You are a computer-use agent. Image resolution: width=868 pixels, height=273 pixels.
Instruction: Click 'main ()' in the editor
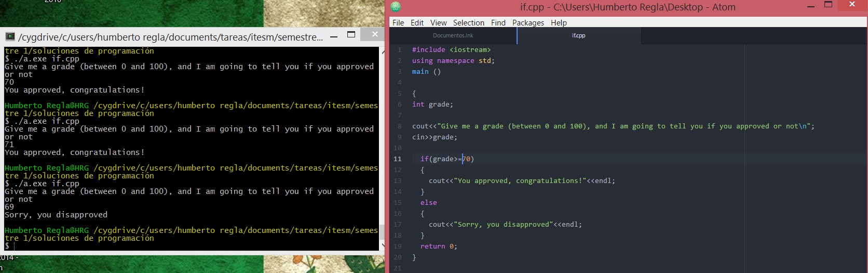coord(426,72)
